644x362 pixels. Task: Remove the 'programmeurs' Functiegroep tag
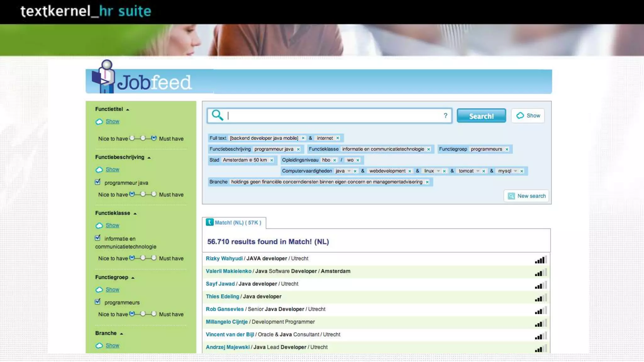[x=507, y=149]
